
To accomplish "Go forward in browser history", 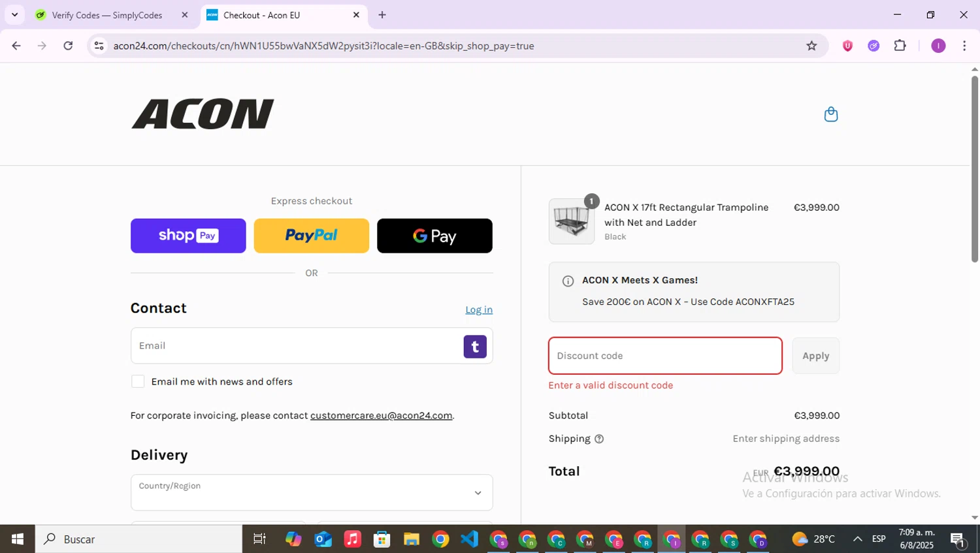I will [42, 46].
